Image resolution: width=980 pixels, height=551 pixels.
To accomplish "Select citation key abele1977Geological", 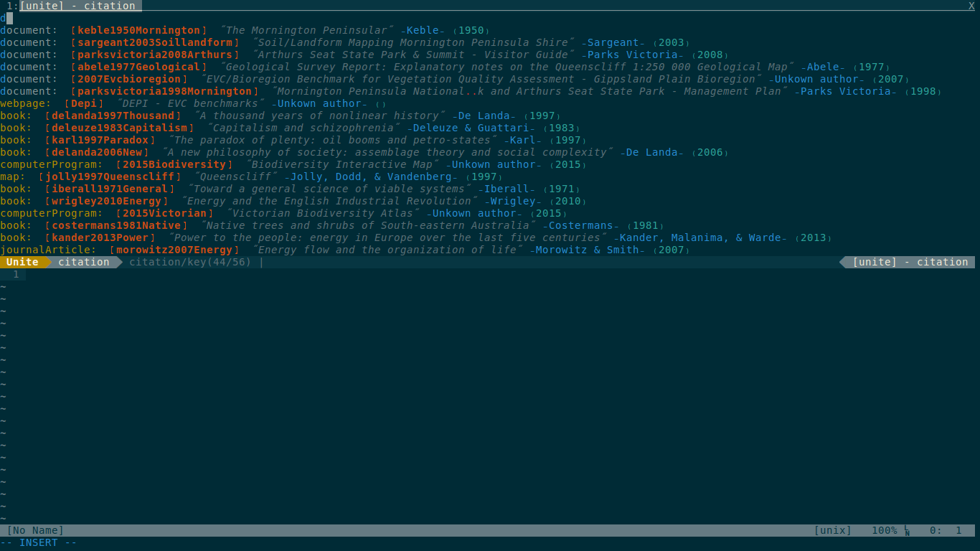I will (x=138, y=67).
